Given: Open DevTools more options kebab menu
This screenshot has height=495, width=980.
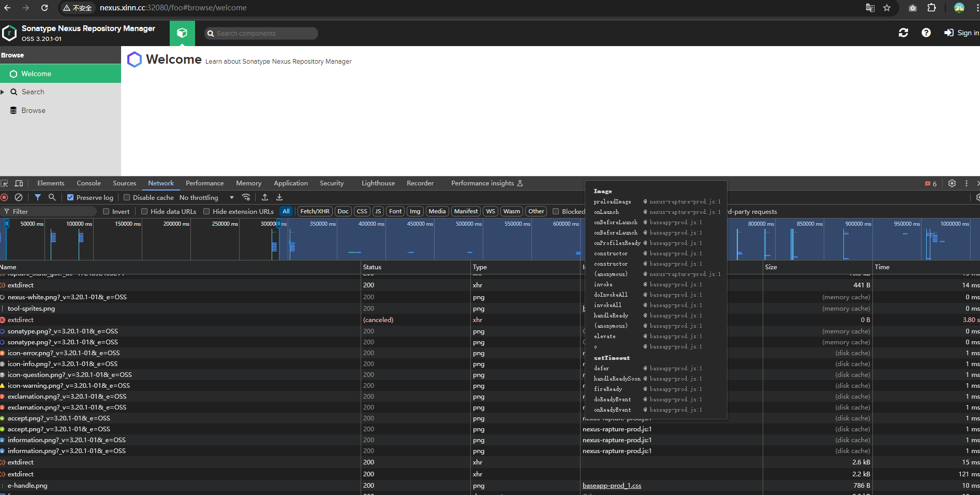Looking at the screenshot, I should [966, 183].
